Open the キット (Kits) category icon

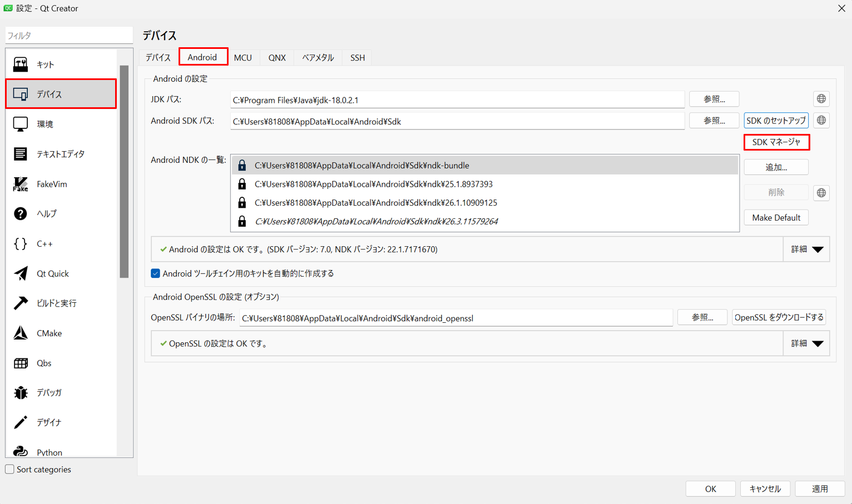click(21, 64)
